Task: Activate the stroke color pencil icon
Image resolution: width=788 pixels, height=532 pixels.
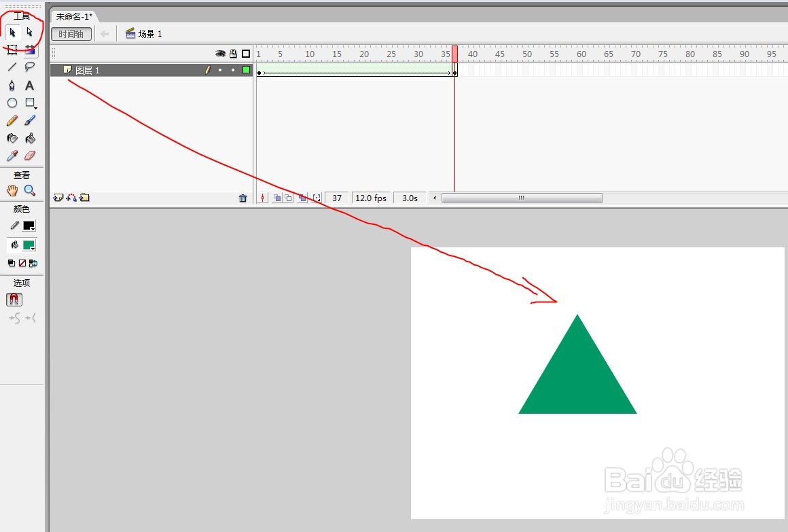Action: [14, 226]
